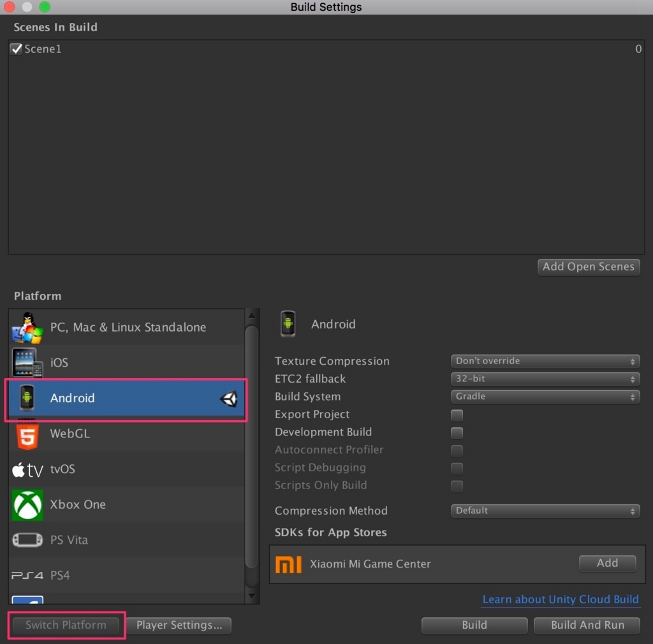Close the Build Settings window
Viewport: 653px width, 644px height.
tap(9, 6)
